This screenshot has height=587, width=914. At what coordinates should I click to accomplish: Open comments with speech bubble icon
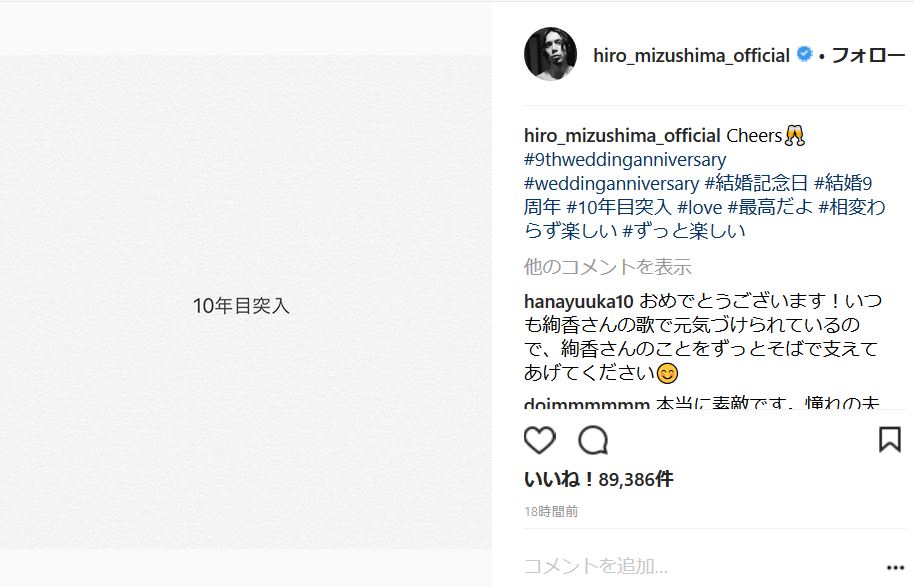tap(593, 440)
